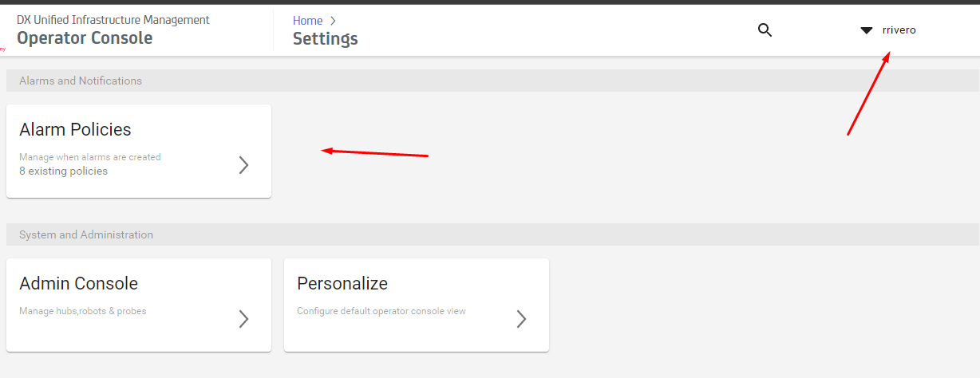The image size is (980, 378).
Task: Open the Personalize card chevron
Action: point(522,319)
